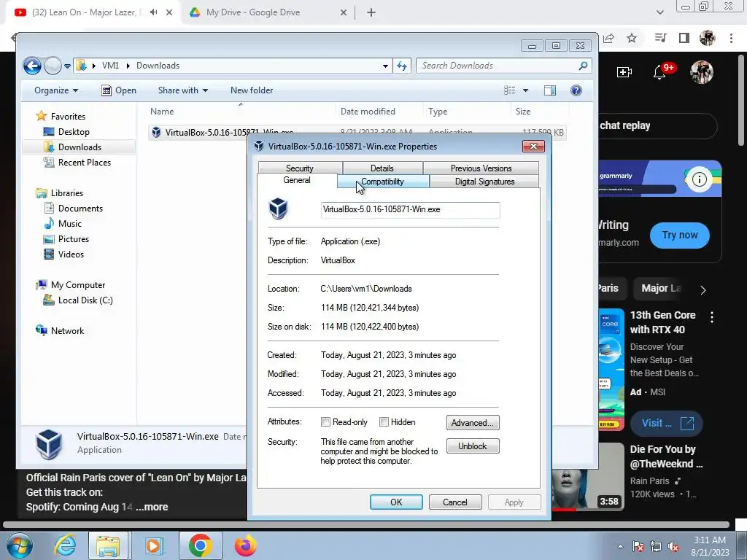This screenshot has width=747, height=560.
Task: Click New folder in the toolbar
Action: click(x=252, y=90)
